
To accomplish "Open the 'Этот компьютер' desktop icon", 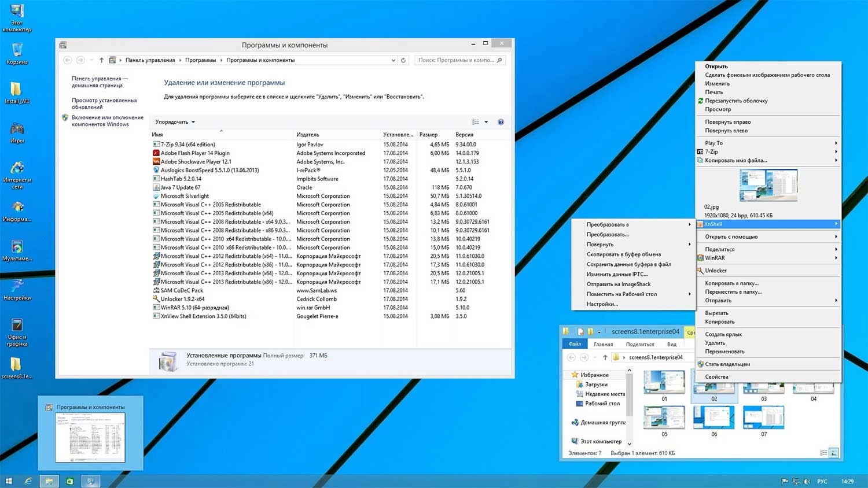I will (17, 19).
